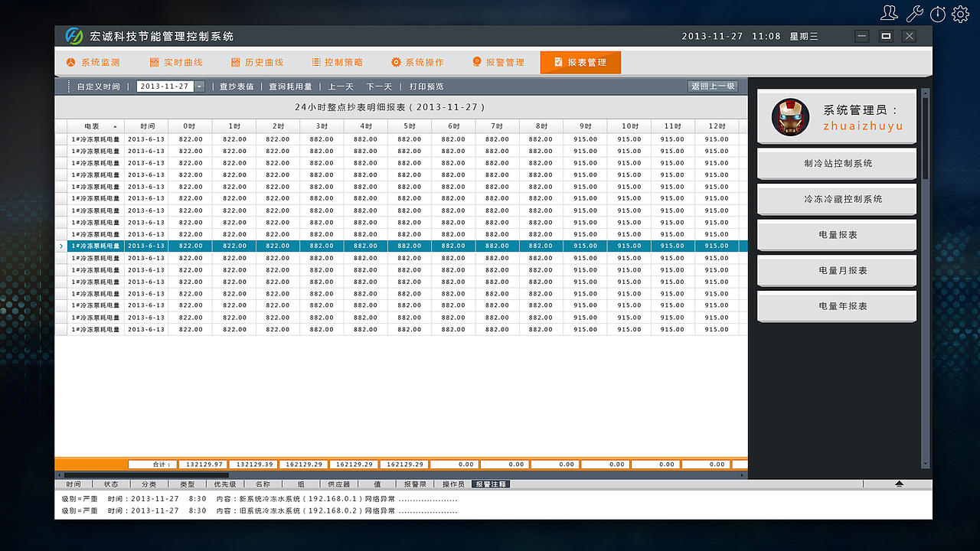Switch to the 报警管理 tab

point(498,62)
